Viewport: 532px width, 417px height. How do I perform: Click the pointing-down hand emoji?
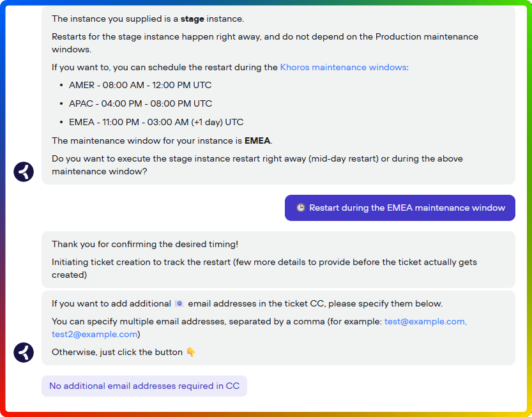pyautogui.click(x=191, y=352)
